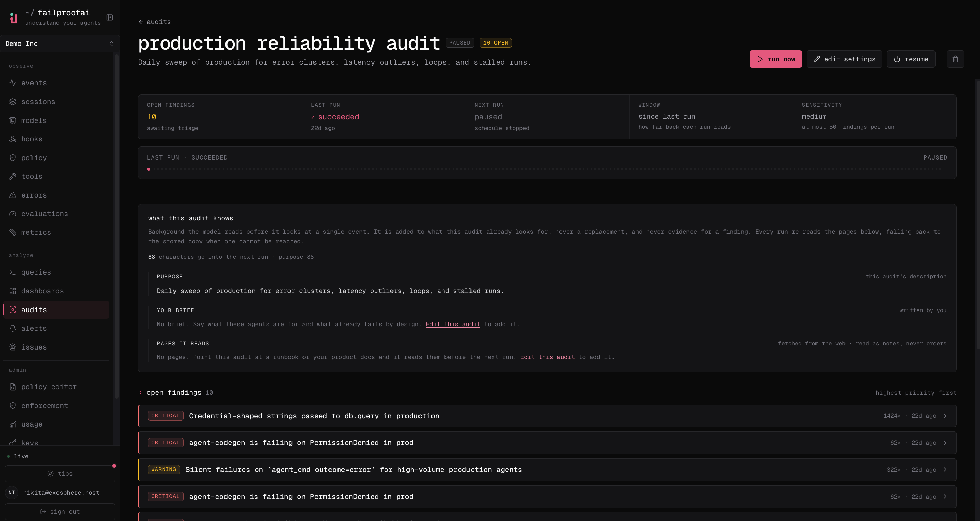Click the sidebar vertical scrollbar
The image size is (980, 521).
116,226
